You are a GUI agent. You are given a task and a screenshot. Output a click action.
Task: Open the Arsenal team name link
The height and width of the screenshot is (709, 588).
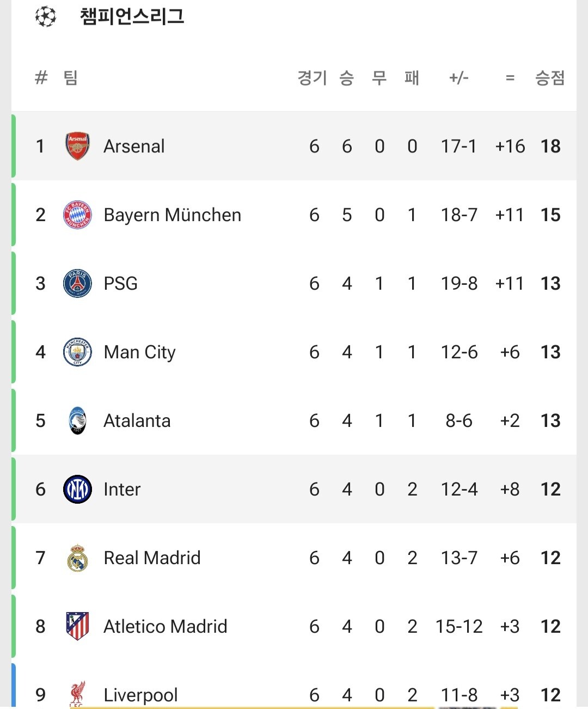(x=134, y=146)
